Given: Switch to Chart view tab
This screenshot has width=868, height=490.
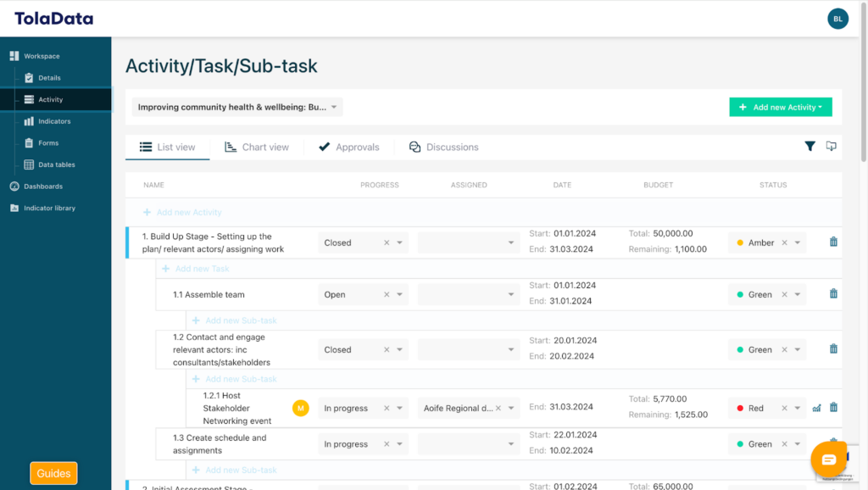Looking at the screenshot, I should [x=257, y=148].
